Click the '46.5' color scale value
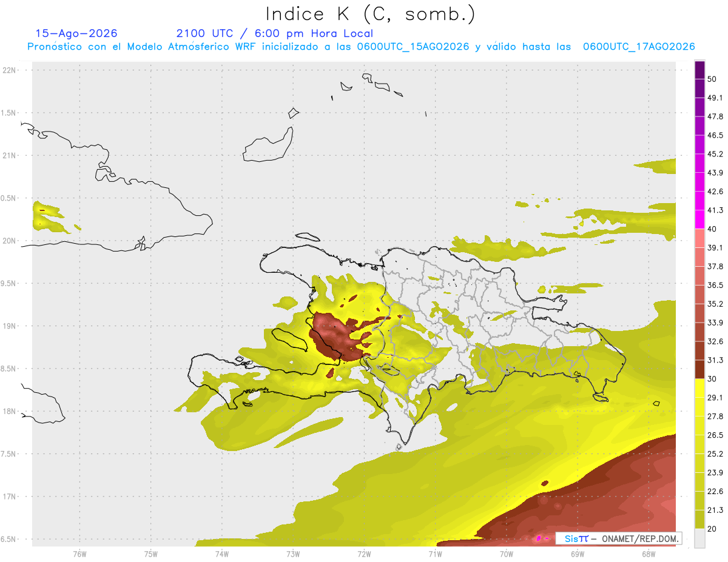 pyautogui.click(x=715, y=135)
